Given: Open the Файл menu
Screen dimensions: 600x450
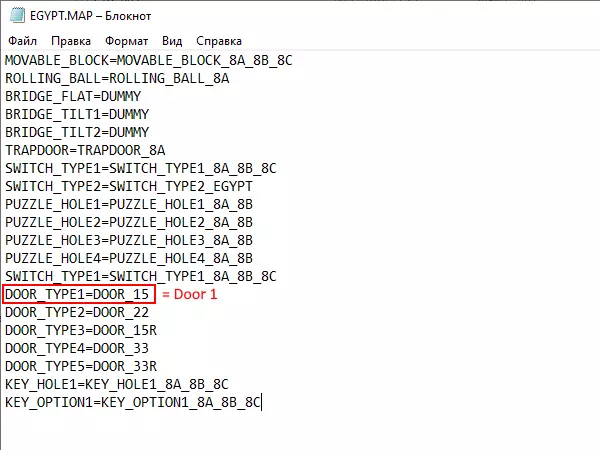Looking at the screenshot, I should point(23,41).
